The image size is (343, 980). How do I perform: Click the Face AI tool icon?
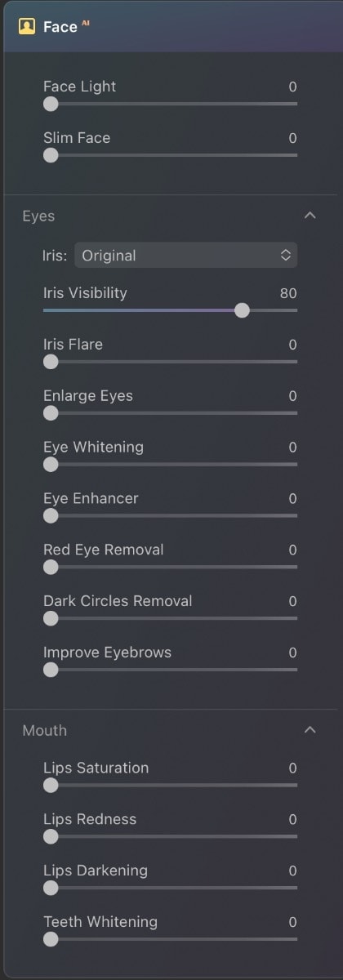pos(27,27)
